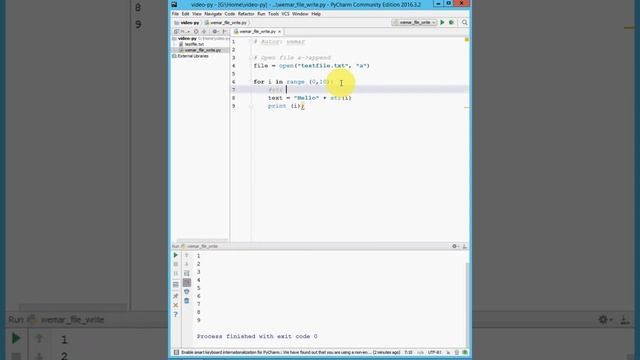Click the UTF-8 encoding in the status bar

pos(434,352)
